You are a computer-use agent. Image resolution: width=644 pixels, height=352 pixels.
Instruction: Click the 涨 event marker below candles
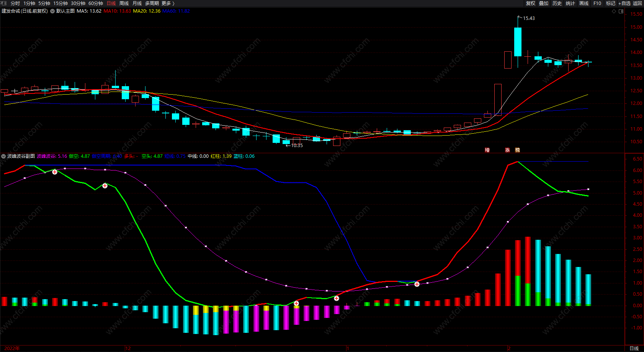[507, 150]
